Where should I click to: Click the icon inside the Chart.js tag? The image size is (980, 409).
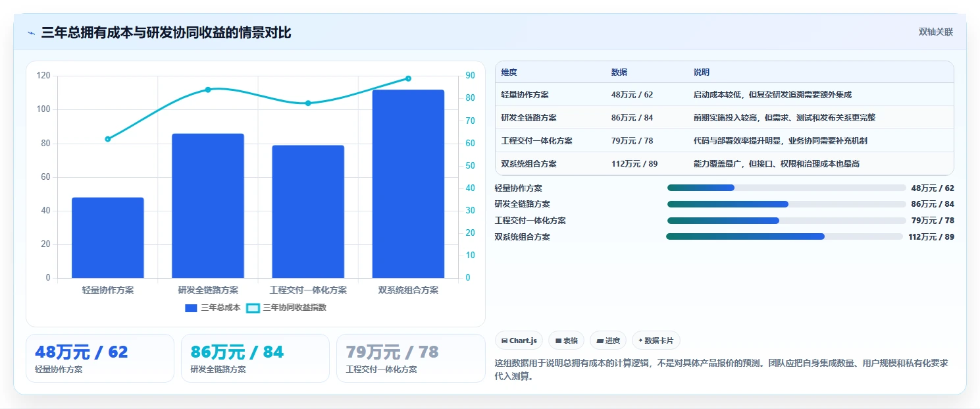click(x=504, y=341)
